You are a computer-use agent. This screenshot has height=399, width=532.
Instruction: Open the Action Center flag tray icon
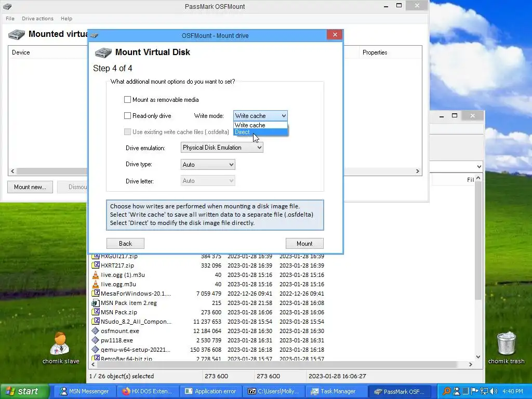click(x=474, y=391)
